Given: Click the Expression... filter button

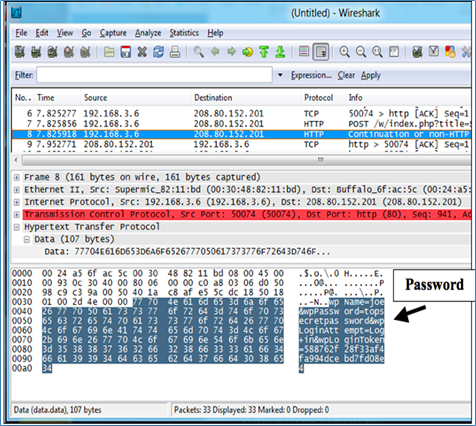Looking at the screenshot, I should [x=311, y=75].
